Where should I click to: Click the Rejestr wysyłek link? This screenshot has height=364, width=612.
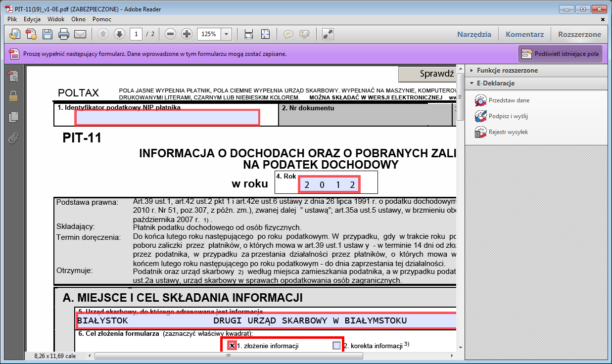(508, 132)
